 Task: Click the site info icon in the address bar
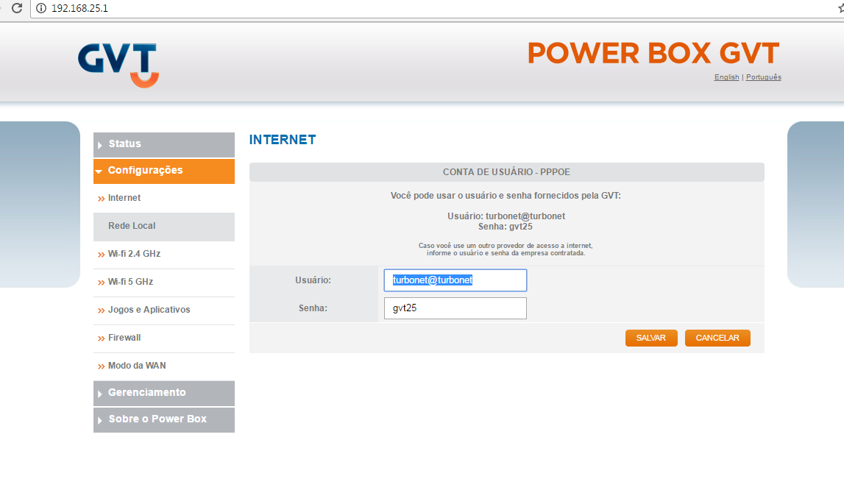(41, 8)
